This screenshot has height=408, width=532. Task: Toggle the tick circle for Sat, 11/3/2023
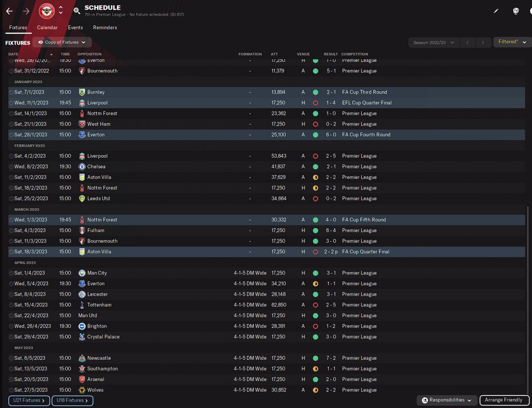[x=11, y=241]
